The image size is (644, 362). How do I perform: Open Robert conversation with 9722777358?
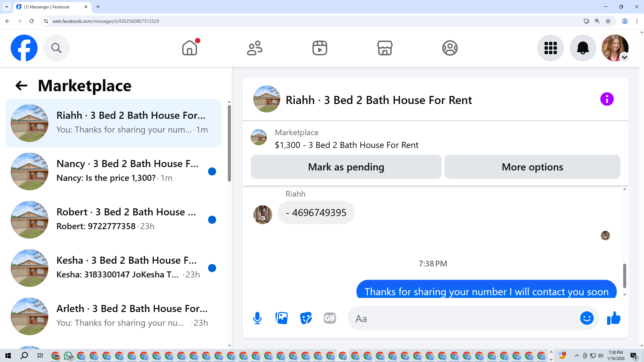point(113,220)
